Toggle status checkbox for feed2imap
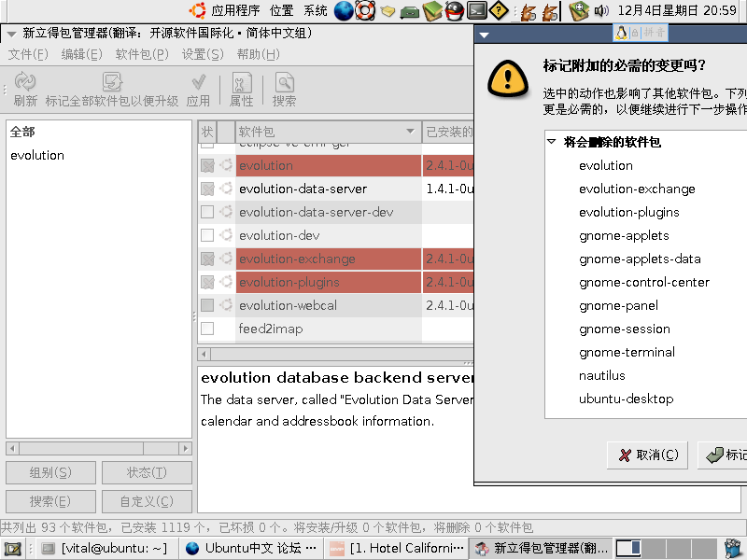Image resolution: width=747 pixels, height=560 pixels. [207, 329]
